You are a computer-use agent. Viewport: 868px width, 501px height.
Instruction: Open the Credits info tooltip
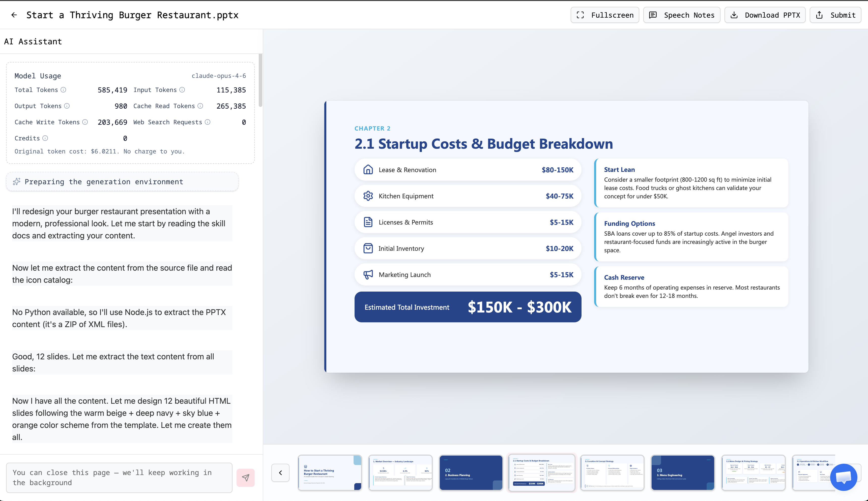coord(45,138)
